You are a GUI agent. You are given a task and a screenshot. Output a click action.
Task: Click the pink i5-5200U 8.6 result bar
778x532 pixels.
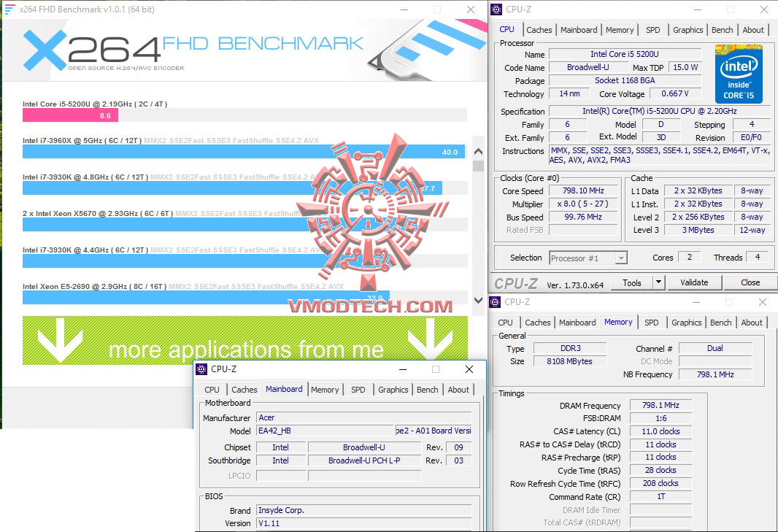[70, 115]
